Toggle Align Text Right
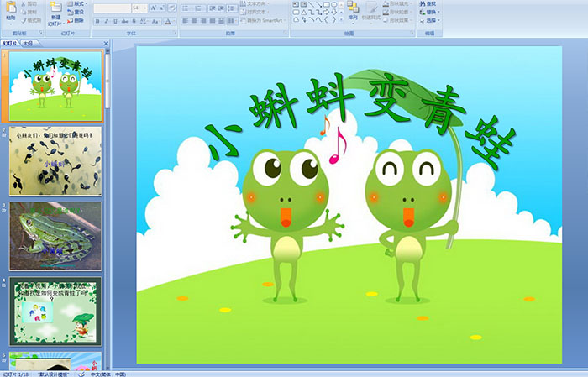588x377 pixels. tap(203, 21)
